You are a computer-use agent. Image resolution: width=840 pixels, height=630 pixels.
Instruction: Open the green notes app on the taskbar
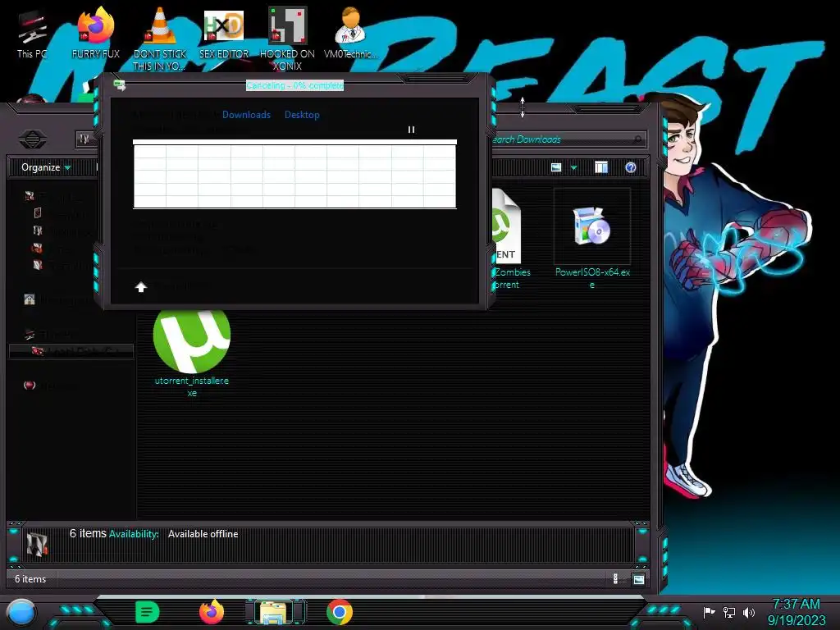tap(148, 612)
